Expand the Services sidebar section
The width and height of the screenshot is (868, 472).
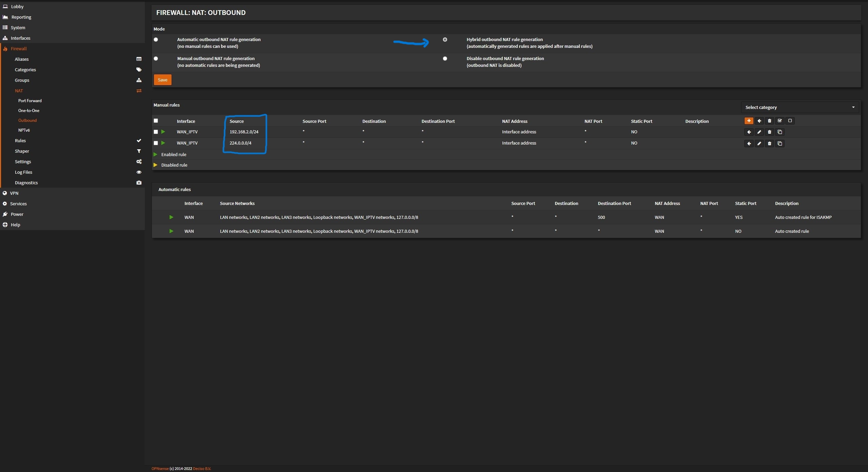pyautogui.click(x=18, y=204)
